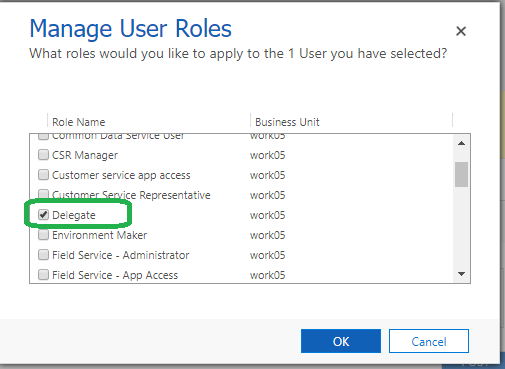
Task: Sort by the Role Name column header
Action: 79,122
